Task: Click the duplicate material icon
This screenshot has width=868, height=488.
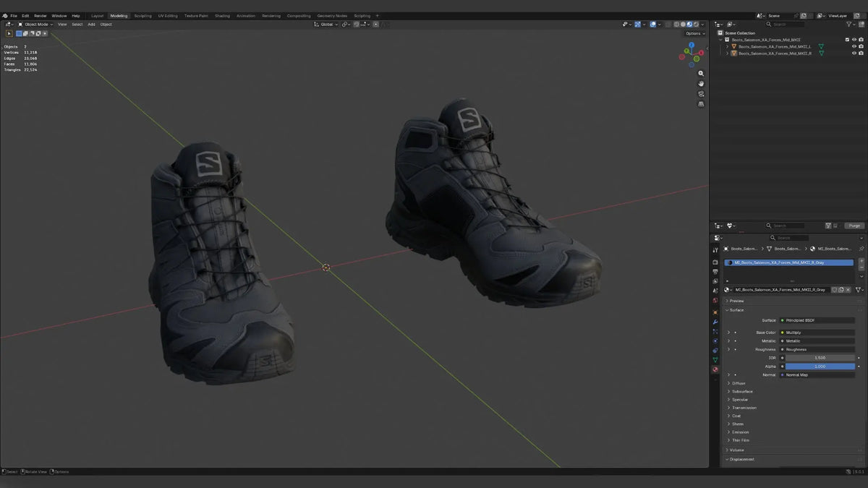Action: pyautogui.click(x=841, y=289)
